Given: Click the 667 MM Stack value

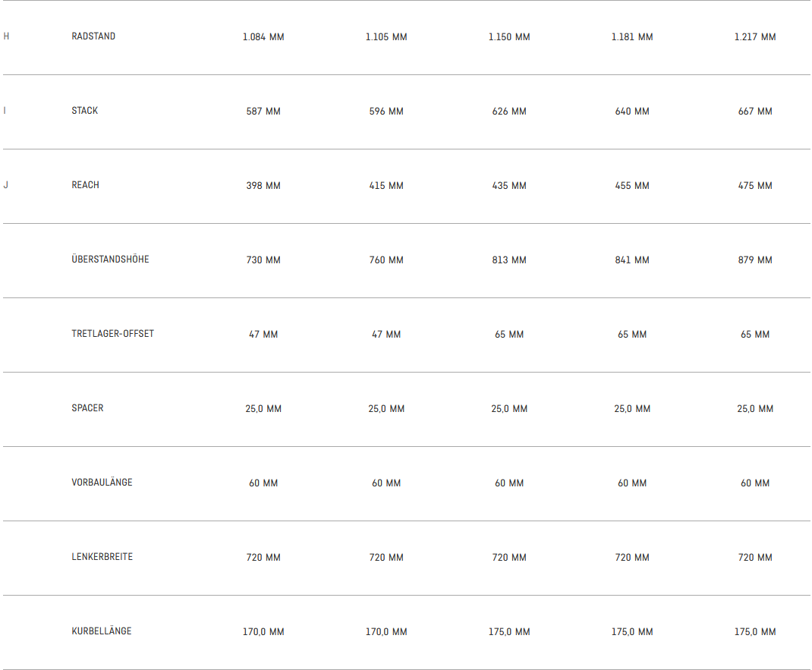Looking at the screenshot, I should tap(755, 112).
